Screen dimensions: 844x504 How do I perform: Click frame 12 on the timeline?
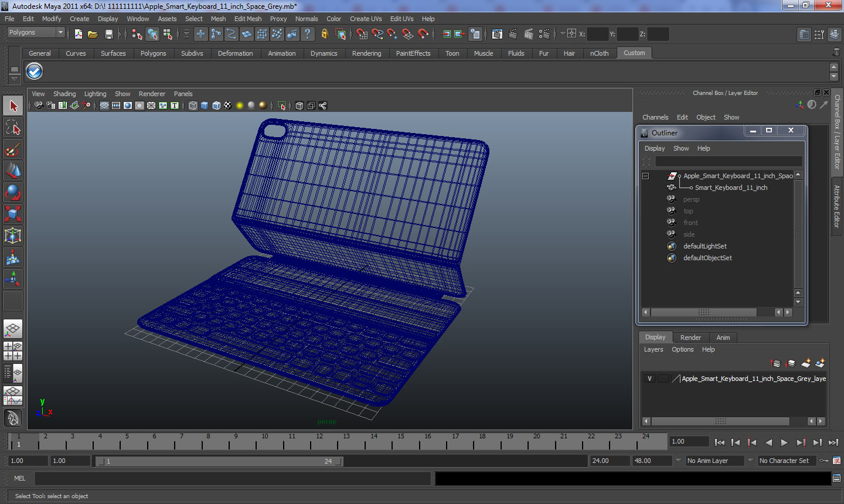point(318,441)
